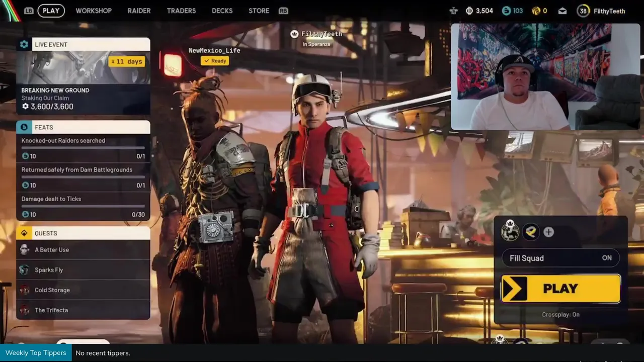This screenshot has width=644, height=362.
Task: Click the Feats teal header icon
Action: pos(24,127)
